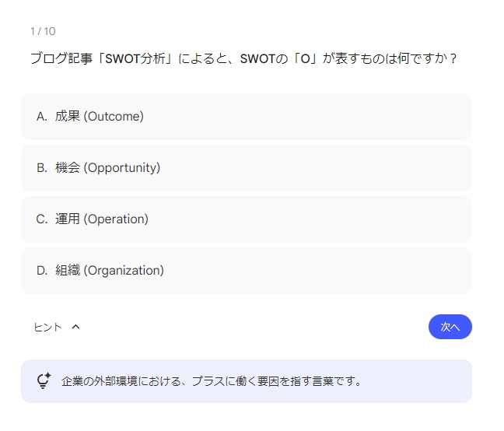Click the "B." letter label
This screenshot has width=504, height=431.
click(42, 168)
